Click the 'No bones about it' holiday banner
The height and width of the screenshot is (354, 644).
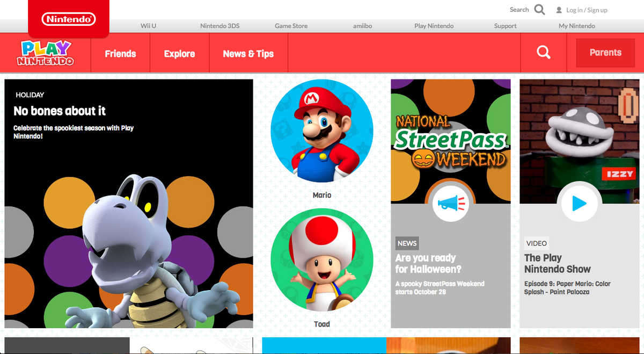pyautogui.click(x=128, y=203)
